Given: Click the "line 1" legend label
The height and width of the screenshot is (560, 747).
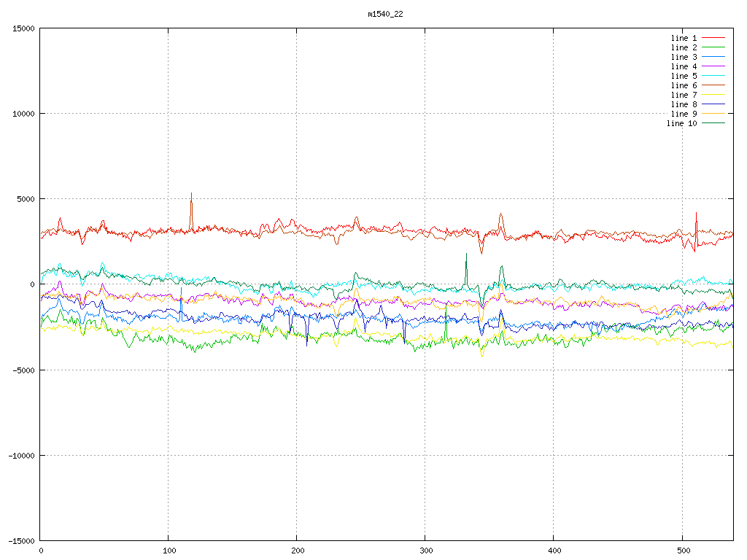Looking at the screenshot, I should click(x=684, y=38).
